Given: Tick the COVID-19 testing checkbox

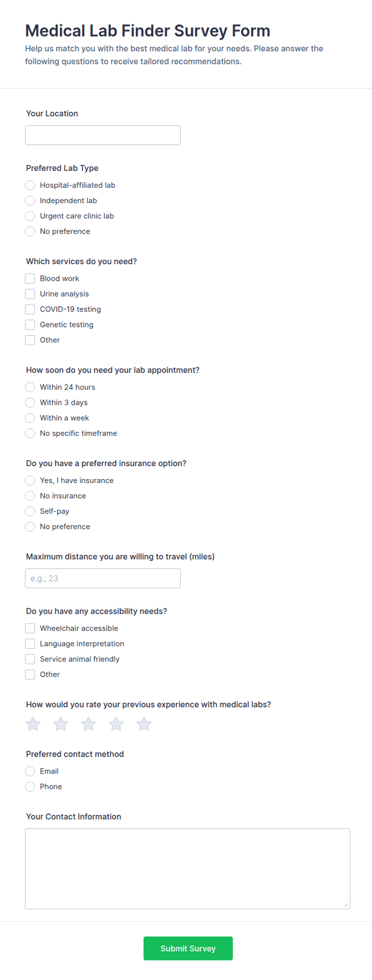Looking at the screenshot, I should pos(30,309).
